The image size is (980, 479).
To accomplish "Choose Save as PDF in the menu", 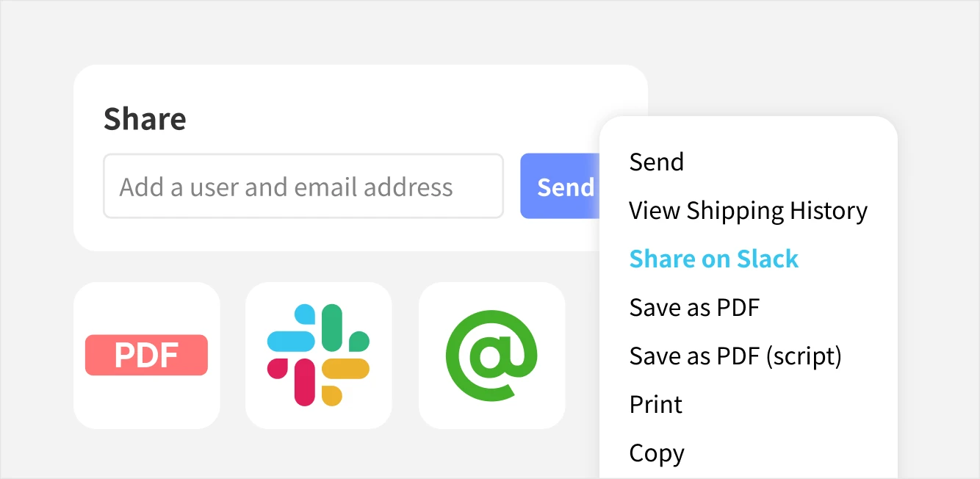I will [694, 307].
